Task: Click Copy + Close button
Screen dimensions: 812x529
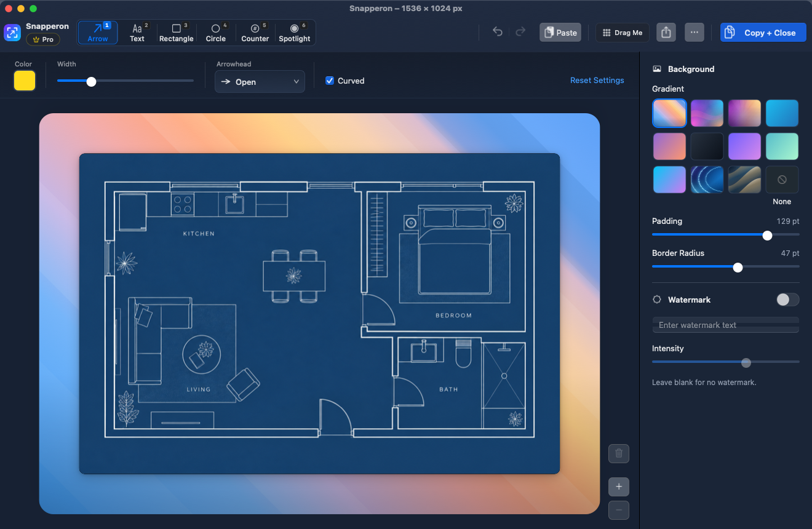Action: [x=763, y=33]
